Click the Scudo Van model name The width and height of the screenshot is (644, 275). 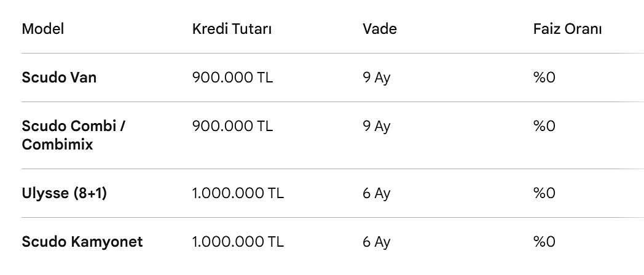click(59, 78)
